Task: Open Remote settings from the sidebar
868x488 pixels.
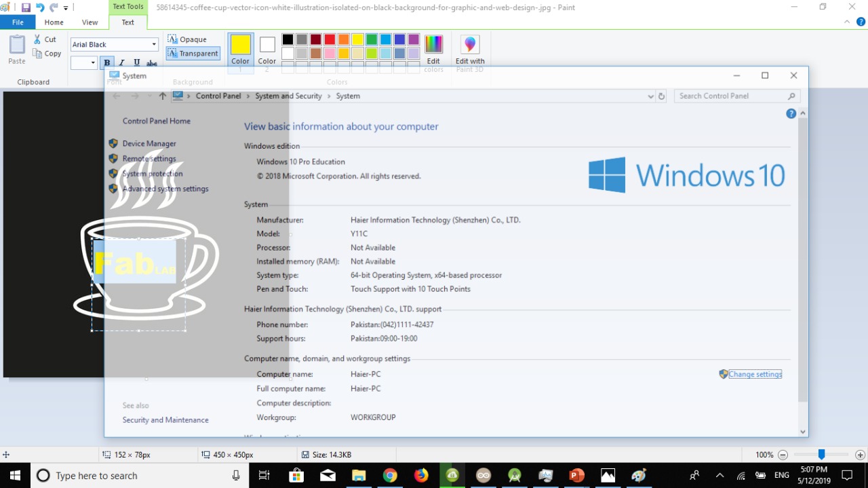Action: coord(149,158)
